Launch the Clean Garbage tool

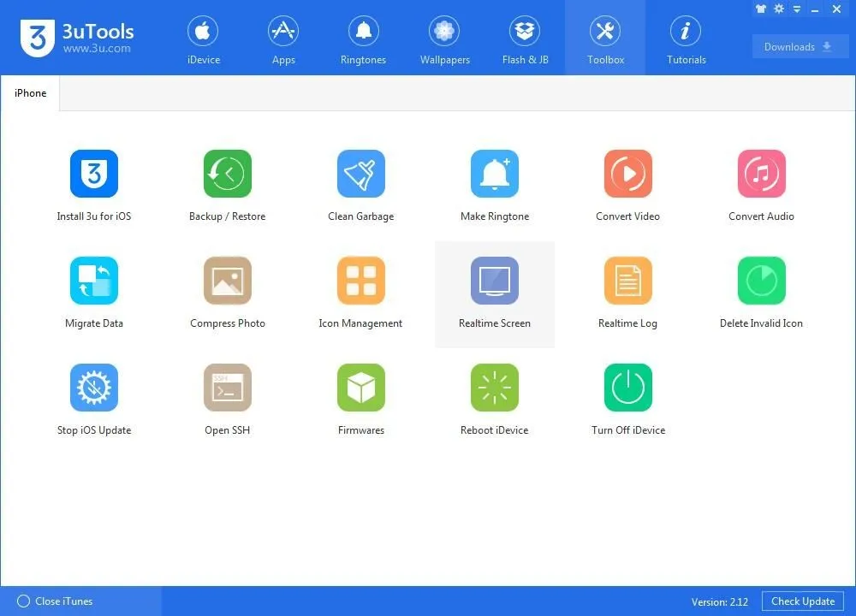360,175
